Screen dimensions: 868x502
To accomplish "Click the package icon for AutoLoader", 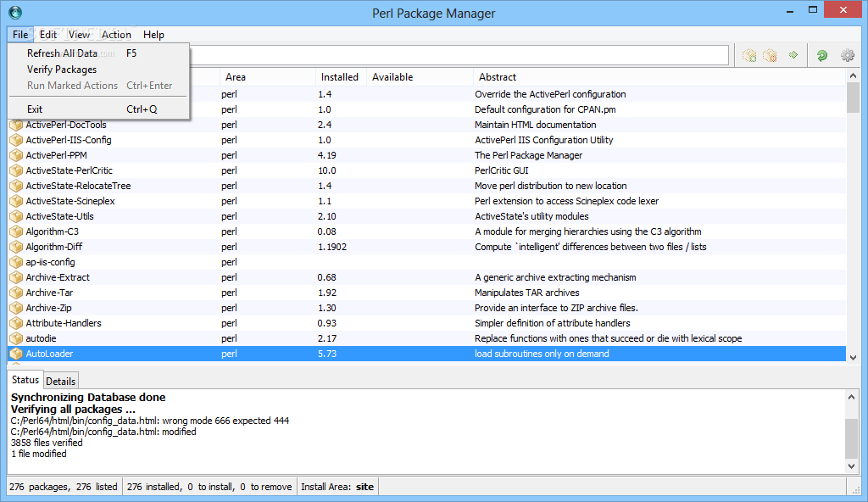I will point(16,354).
